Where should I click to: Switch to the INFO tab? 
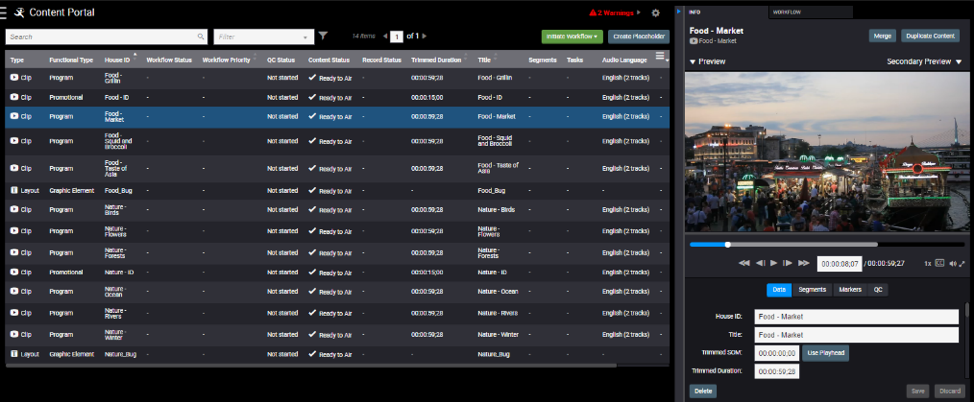coord(726,12)
